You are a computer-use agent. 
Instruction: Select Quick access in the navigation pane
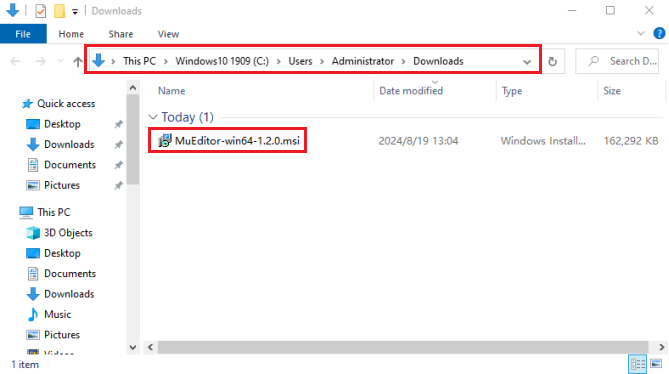point(66,104)
